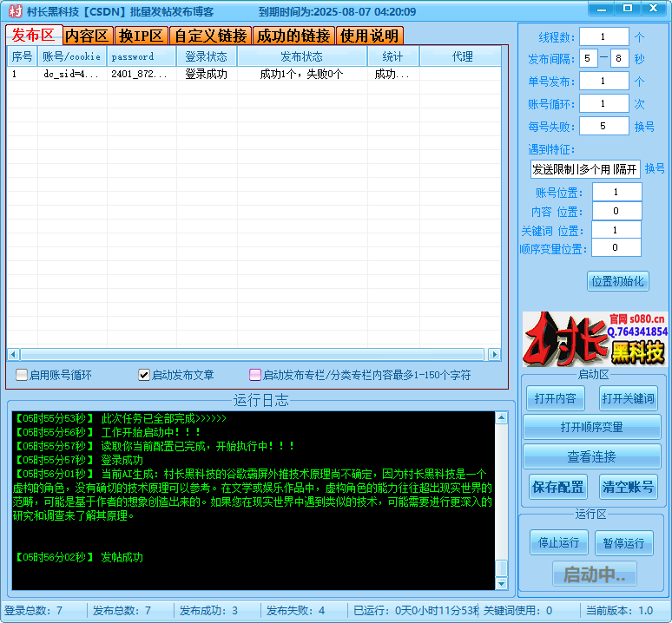The height and width of the screenshot is (623, 672).
Task: Click the 打开顺序变量 button
Action: pyautogui.click(x=592, y=427)
